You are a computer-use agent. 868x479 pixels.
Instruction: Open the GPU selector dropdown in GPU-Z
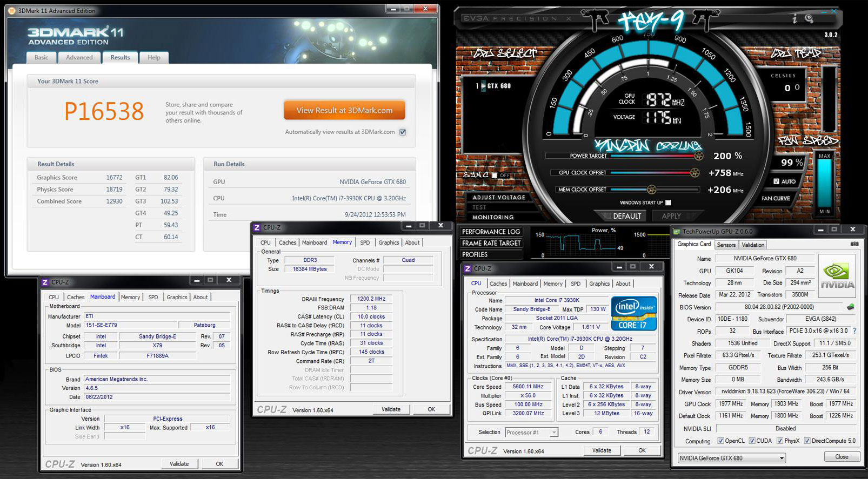[x=732, y=458]
